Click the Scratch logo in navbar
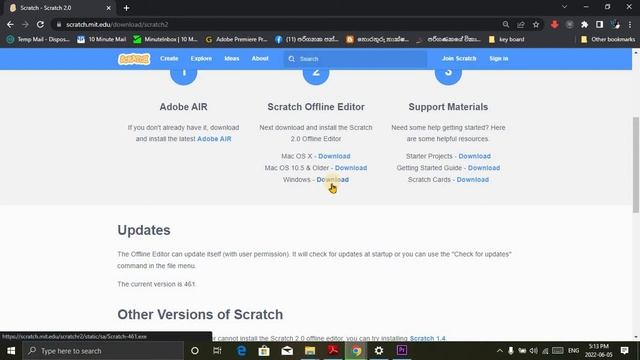The width and height of the screenshot is (640, 360). (x=134, y=59)
